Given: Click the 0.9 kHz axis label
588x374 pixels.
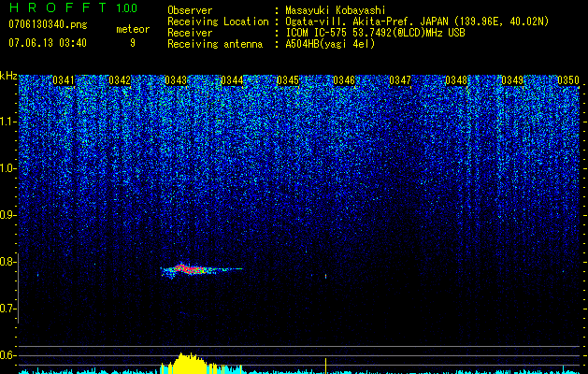Looking at the screenshot, I should click(x=8, y=215).
